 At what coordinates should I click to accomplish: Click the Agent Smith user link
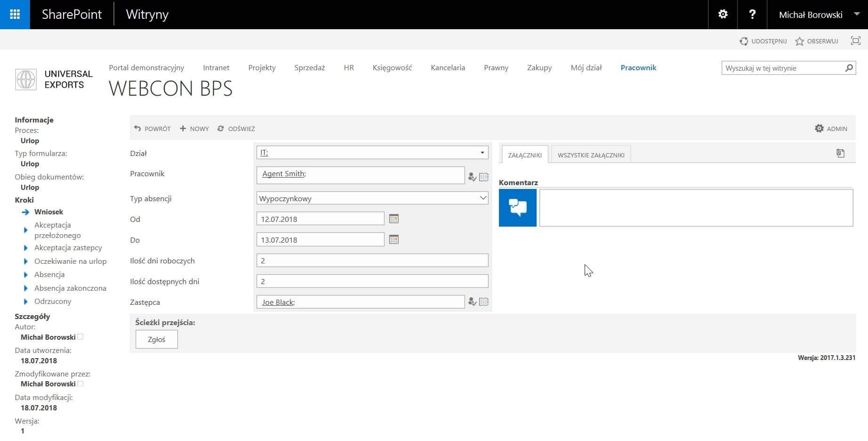click(x=283, y=174)
